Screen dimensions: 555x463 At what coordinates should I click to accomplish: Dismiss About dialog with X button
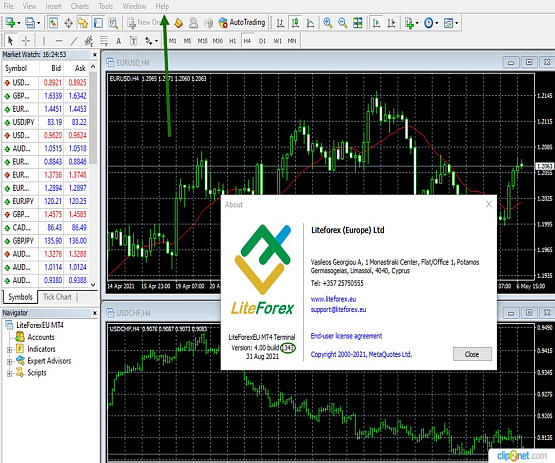coord(489,204)
